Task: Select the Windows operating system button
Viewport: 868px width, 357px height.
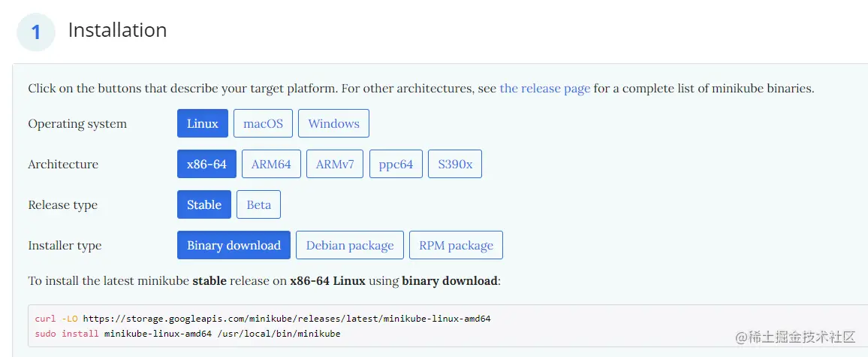Action: point(334,123)
